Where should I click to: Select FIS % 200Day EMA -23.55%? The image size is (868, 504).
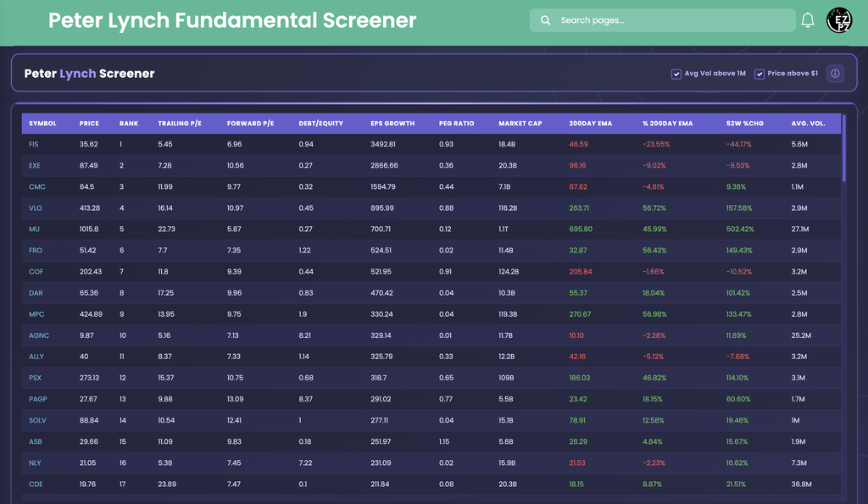click(x=657, y=144)
